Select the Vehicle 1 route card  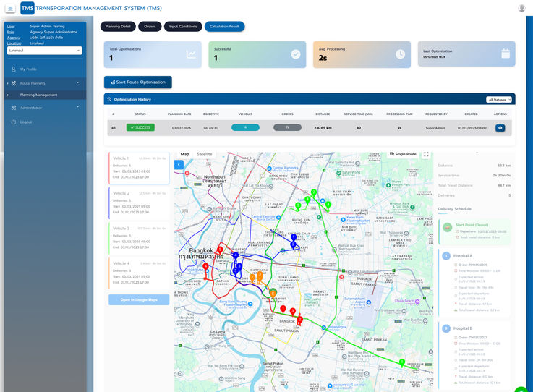click(139, 168)
